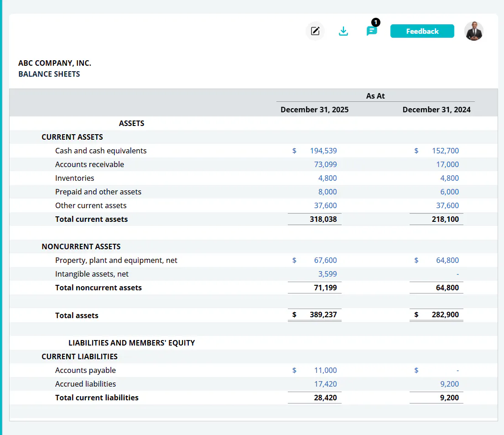Select the Total current liabilities row label
The height and width of the screenshot is (435, 504).
pos(97,398)
